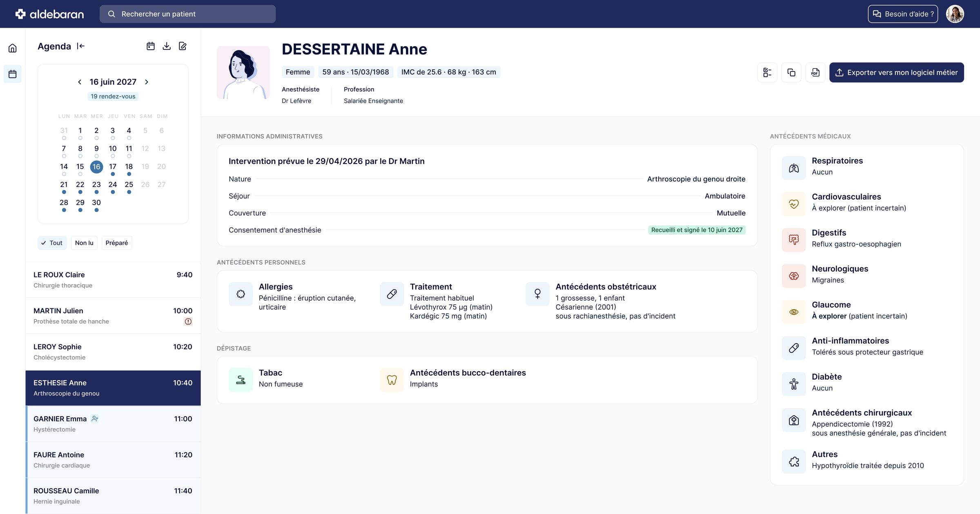Export patient record as PDF icon

coord(815,73)
